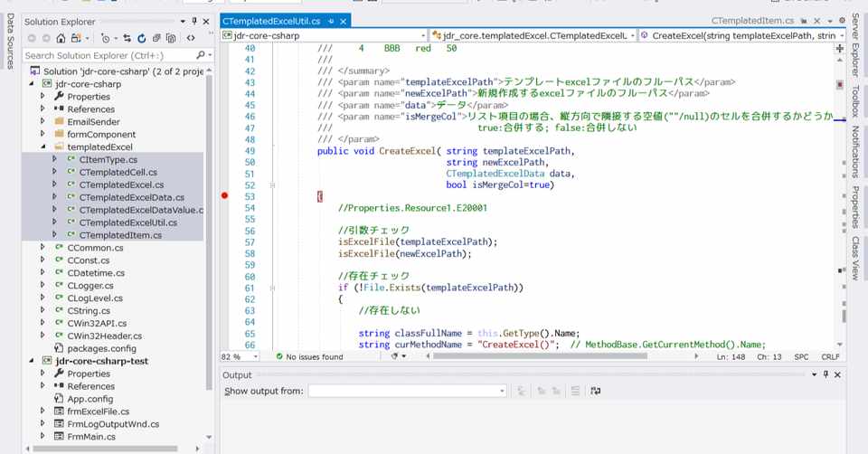Click the Show All Files icon
868x454 pixels.
click(x=171, y=38)
